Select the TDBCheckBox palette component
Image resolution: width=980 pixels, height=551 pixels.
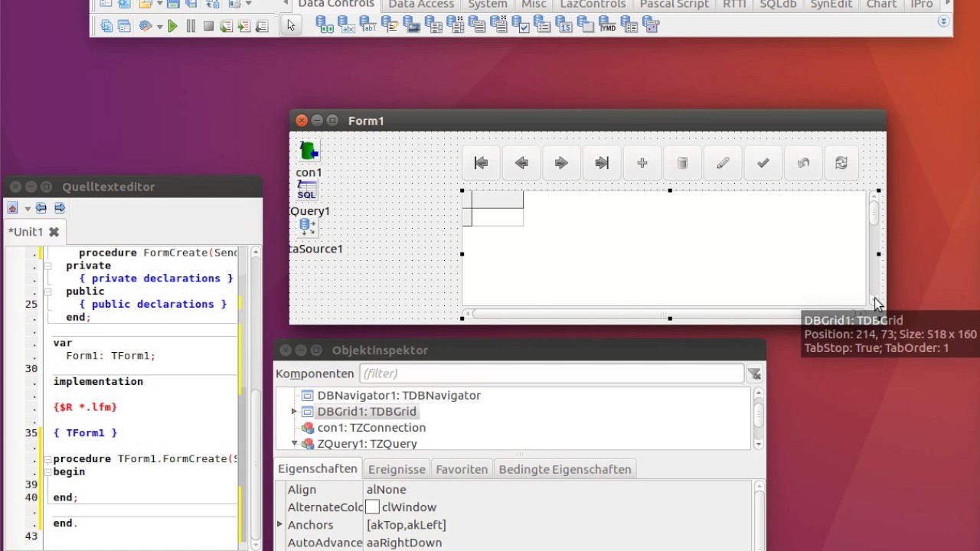521,25
